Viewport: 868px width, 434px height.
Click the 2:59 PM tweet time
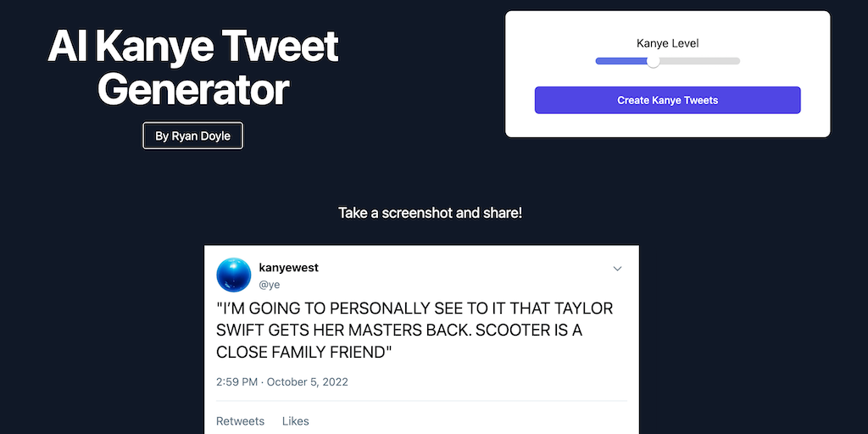pos(236,381)
